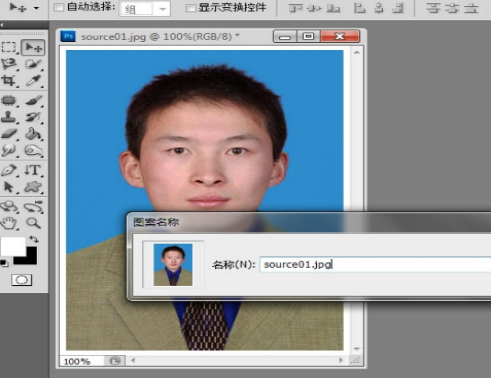492x378 pixels.
Task: Select the Pen tool
Action: pos(9,170)
